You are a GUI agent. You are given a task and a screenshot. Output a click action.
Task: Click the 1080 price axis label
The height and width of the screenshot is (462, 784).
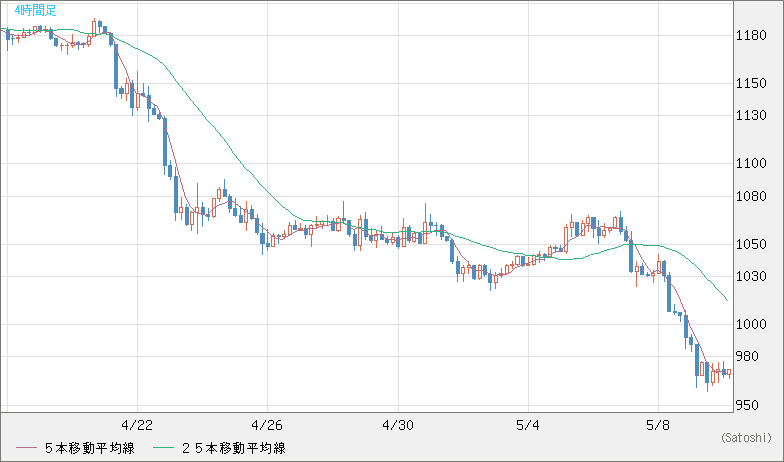click(x=751, y=196)
